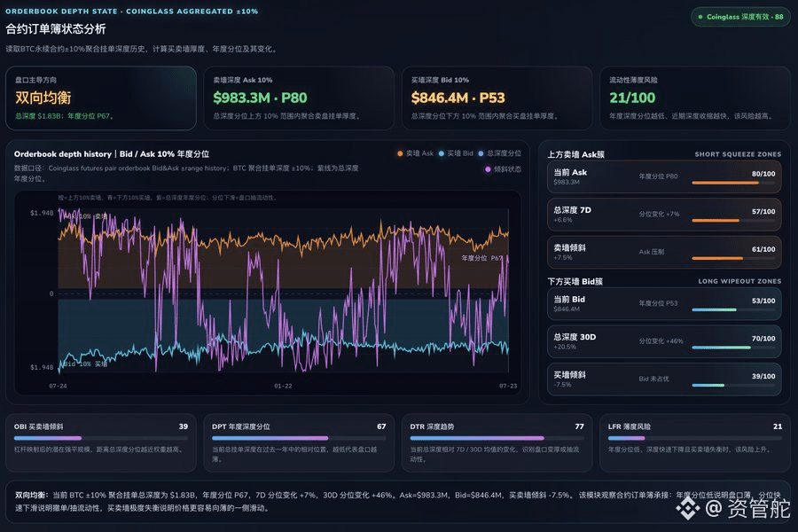
Task: Click the 当前 Bid 53/100 row
Action: tap(664, 304)
